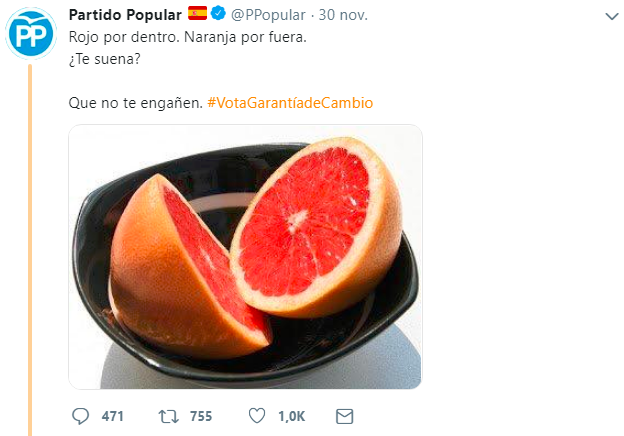The width and height of the screenshot is (624, 436).
Task: Open the Partido Popular display name link
Action: (x=124, y=14)
